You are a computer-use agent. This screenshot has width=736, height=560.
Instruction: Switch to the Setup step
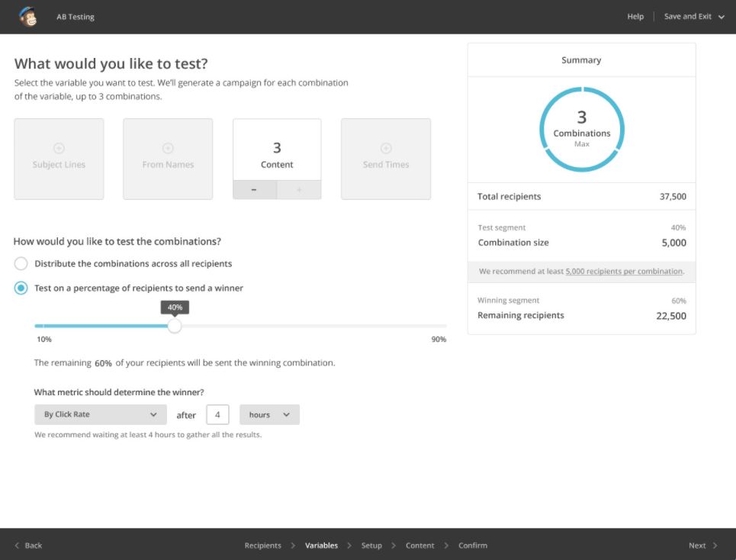[371, 546]
